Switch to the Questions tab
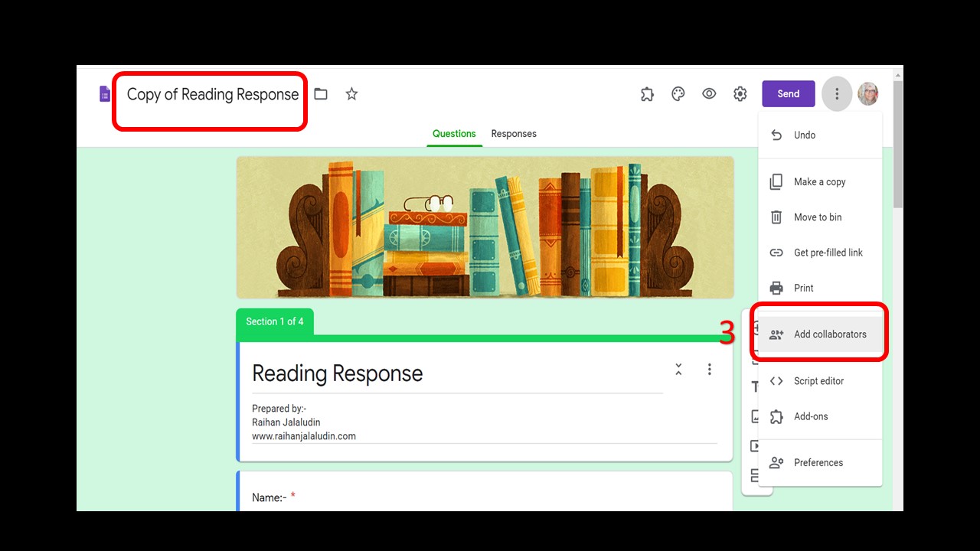Screen dimensions: 980x551 pyautogui.click(x=454, y=134)
